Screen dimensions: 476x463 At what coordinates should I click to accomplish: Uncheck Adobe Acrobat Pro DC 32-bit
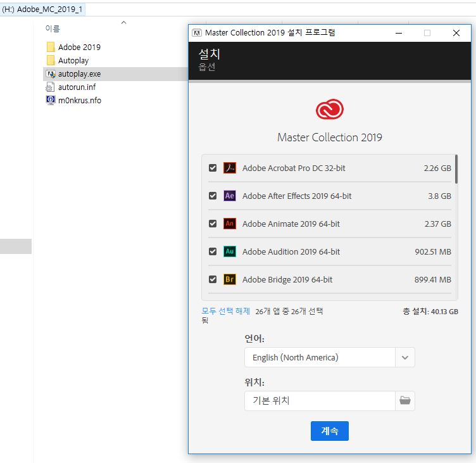tap(213, 168)
